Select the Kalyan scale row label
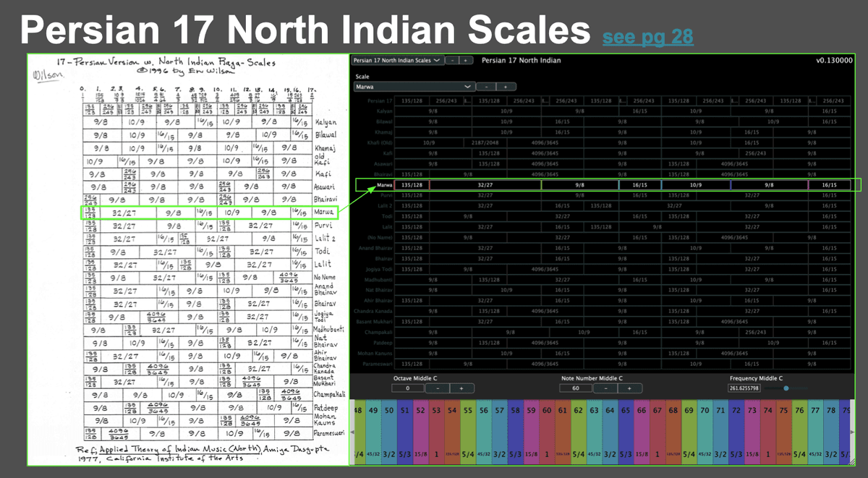The height and width of the screenshot is (478, 868). click(383, 111)
